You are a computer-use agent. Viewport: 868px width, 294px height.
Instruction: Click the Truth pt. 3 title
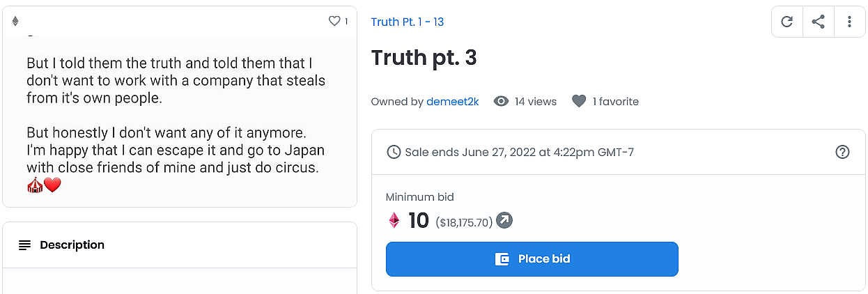pos(424,58)
